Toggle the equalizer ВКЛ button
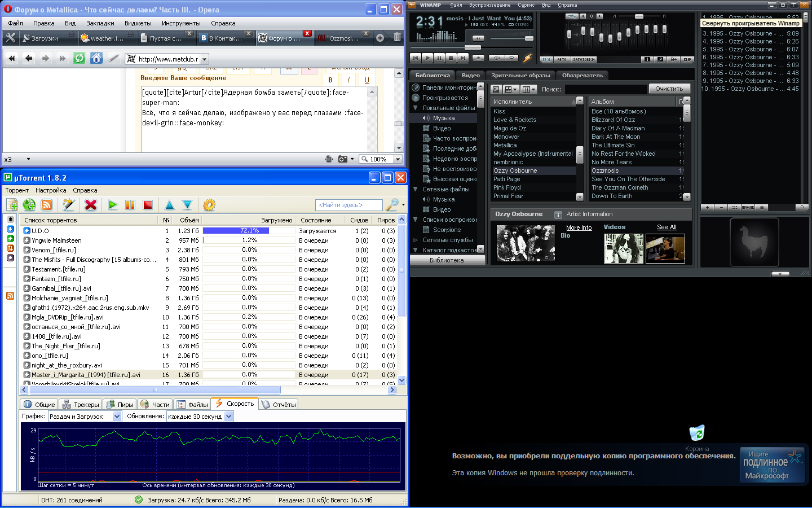812x508 pixels. pyautogui.click(x=546, y=59)
